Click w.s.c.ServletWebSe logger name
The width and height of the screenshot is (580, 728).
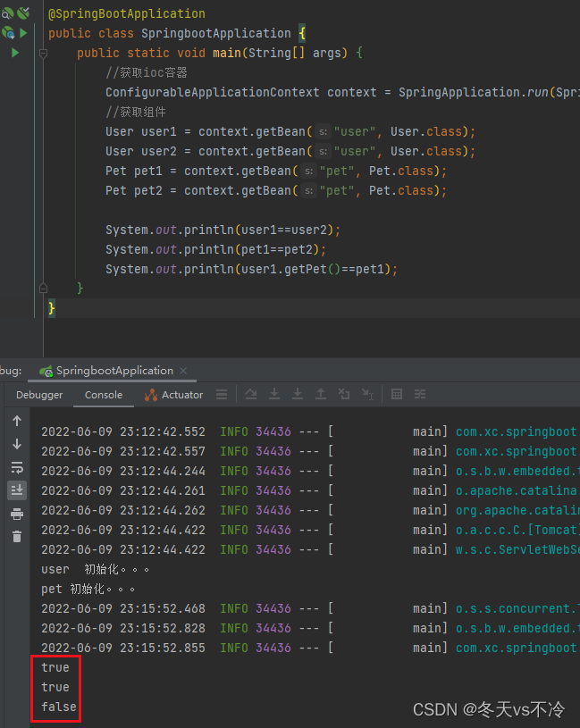tap(517, 549)
